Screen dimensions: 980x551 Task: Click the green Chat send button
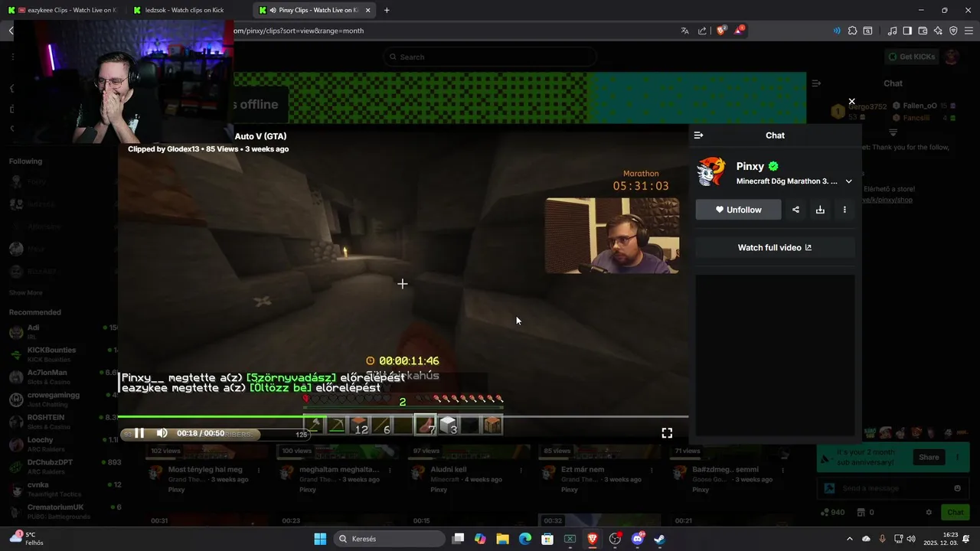coord(955,513)
